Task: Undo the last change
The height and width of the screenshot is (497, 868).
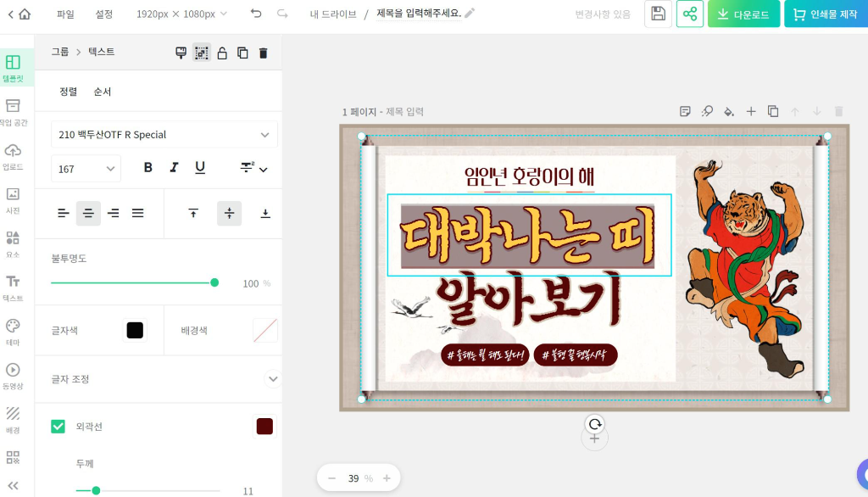Action: [256, 14]
